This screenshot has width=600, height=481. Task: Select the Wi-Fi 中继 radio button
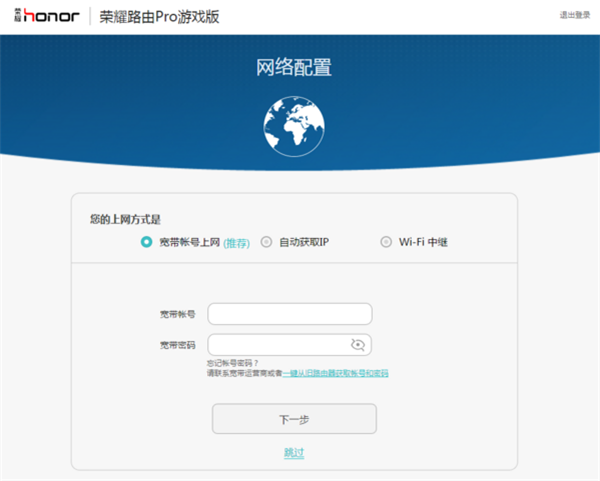pos(386,242)
